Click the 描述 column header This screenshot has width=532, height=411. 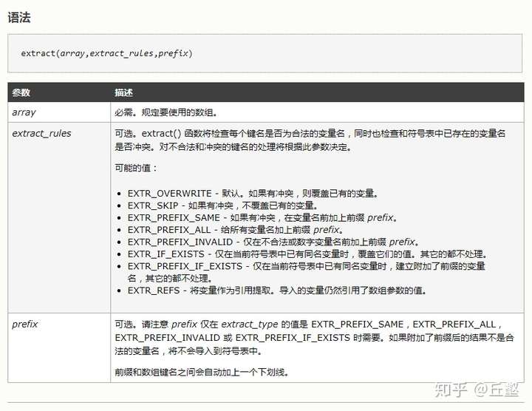[123, 92]
